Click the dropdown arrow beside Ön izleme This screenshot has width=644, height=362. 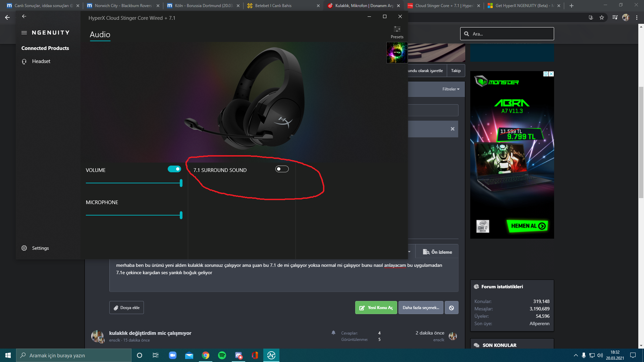[x=409, y=252]
